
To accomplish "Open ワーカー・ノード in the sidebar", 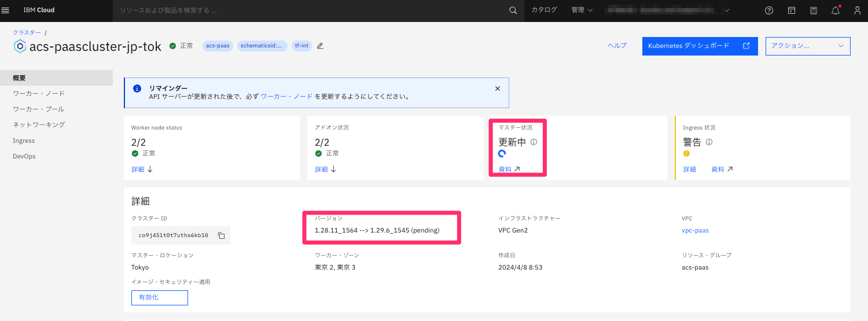I will click(x=39, y=93).
